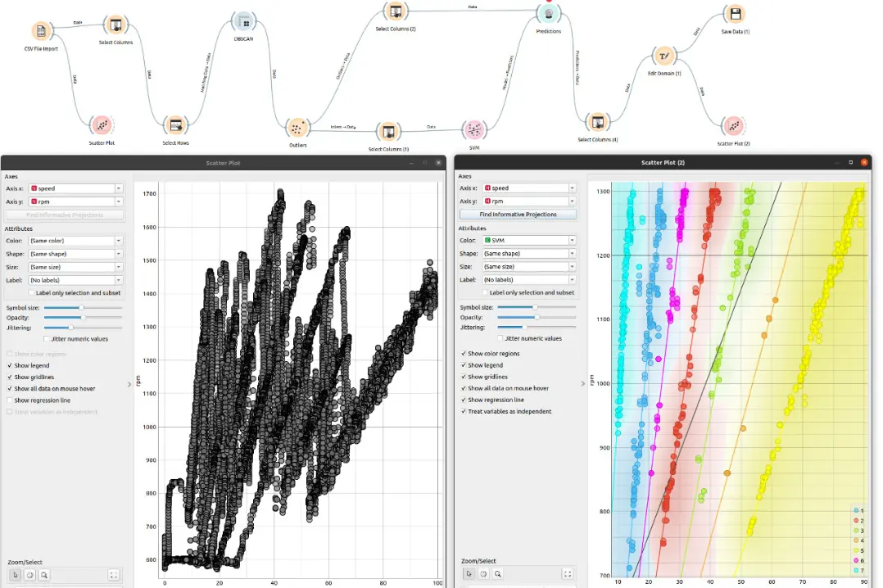Toggle 'Show all data on mouse hover' in Scatter Plot (2)
The width and height of the screenshot is (883, 588).
(464, 388)
